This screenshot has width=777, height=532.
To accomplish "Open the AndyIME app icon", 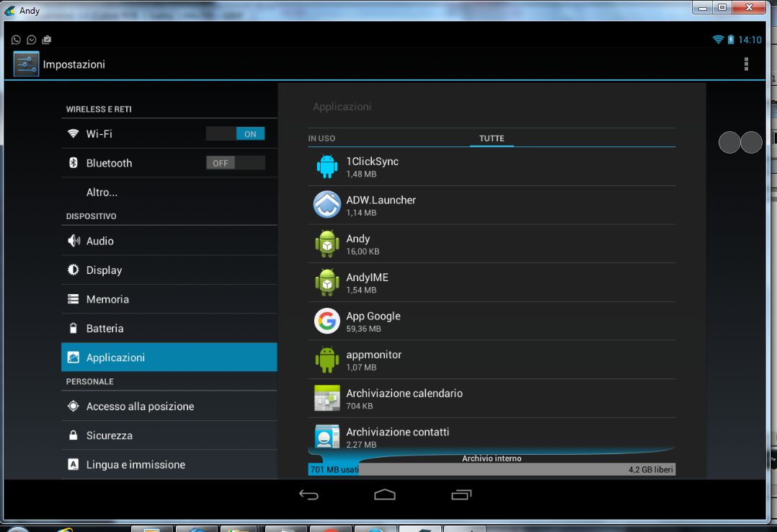I will (x=327, y=282).
